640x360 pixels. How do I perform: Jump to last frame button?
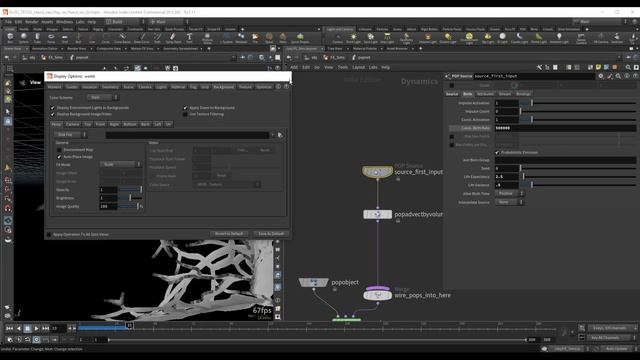45,328
